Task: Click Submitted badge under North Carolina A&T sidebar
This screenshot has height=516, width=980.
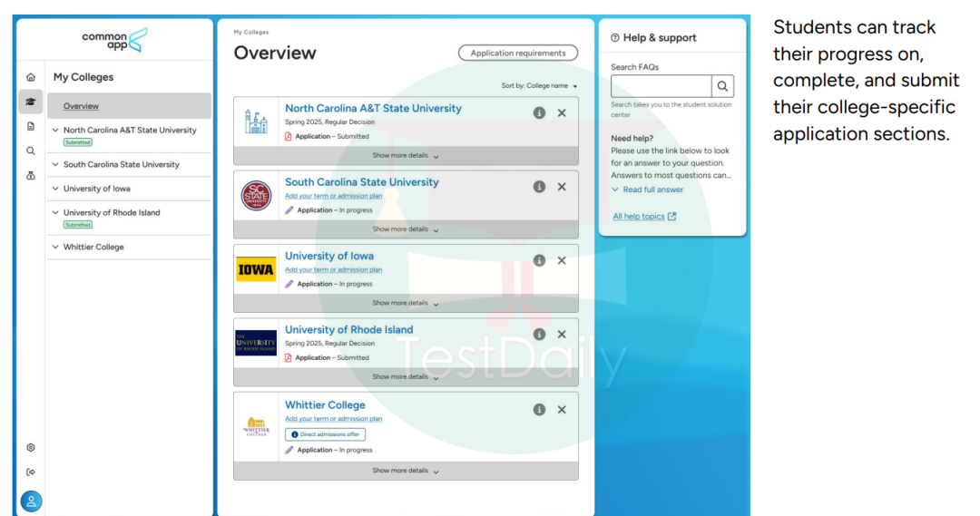Action: 78,142
